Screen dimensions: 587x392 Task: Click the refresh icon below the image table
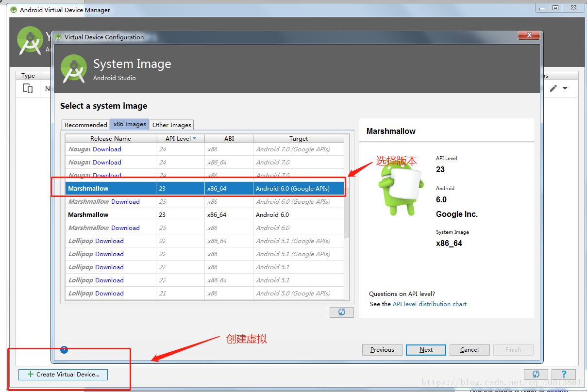click(342, 312)
